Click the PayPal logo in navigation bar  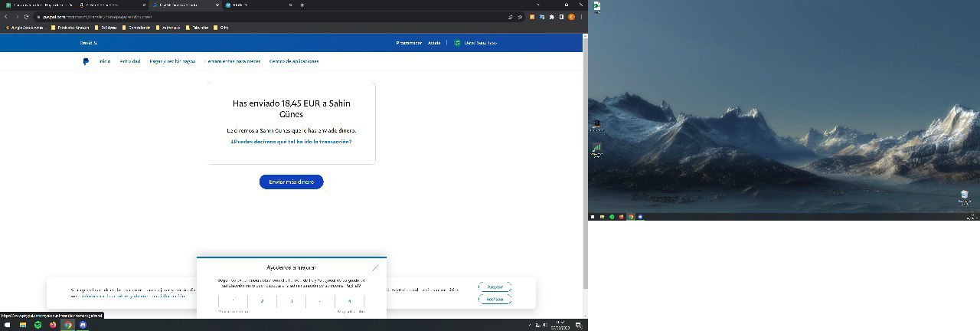[x=87, y=61]
